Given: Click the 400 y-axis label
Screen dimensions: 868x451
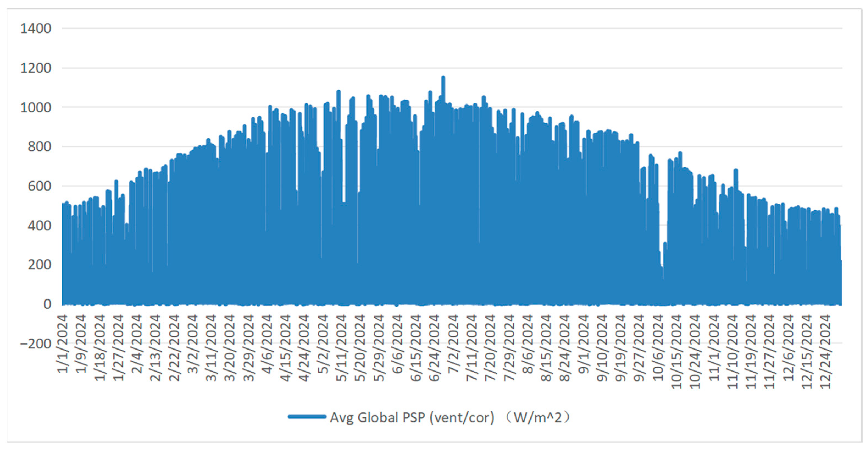Looking at the screenshot, I should [x=39, y=225].
